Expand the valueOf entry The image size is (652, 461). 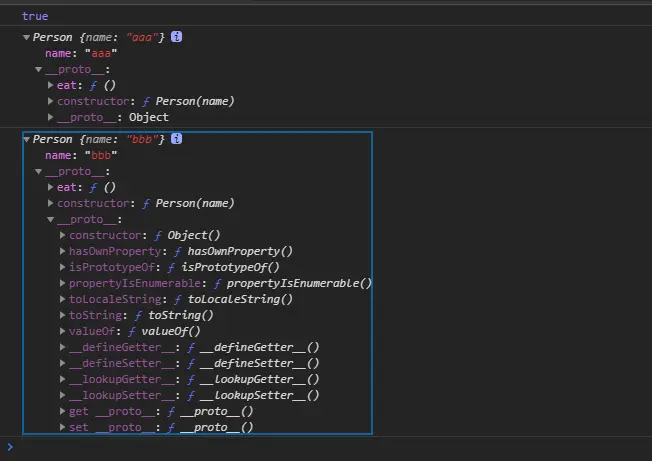click(x=62, y=331)
